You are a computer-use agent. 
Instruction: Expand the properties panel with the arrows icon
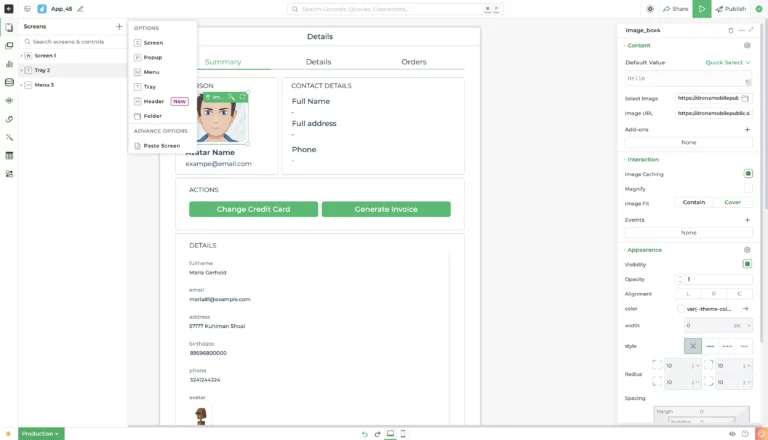pyautogui.click(x=751, y=30)
